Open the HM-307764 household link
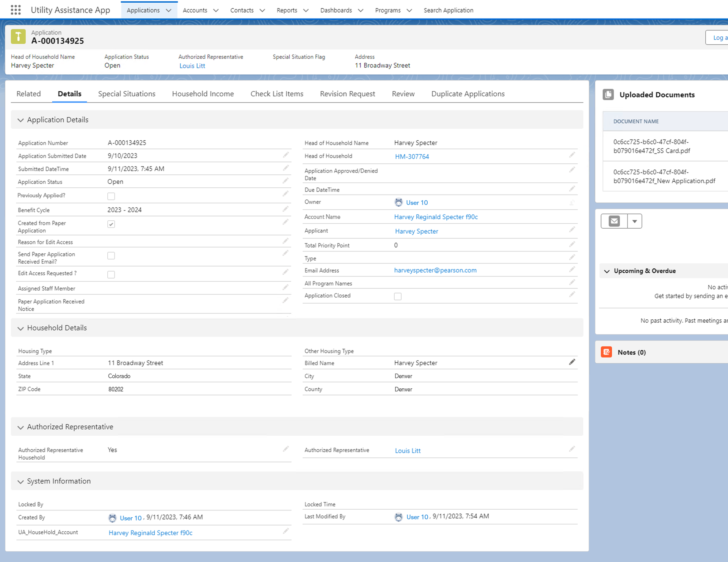 412,156
